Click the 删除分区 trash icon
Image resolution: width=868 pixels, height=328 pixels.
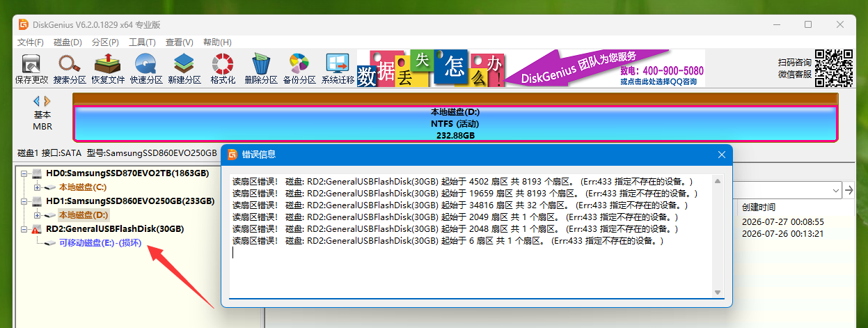click(x=261, y=69)
